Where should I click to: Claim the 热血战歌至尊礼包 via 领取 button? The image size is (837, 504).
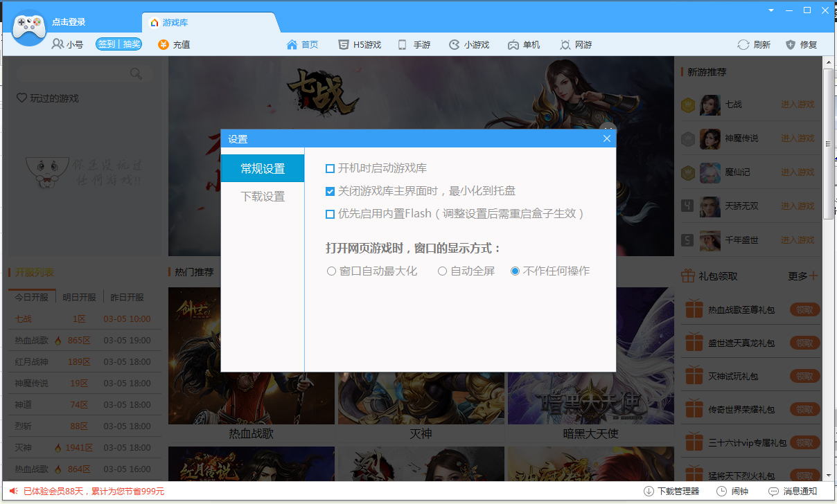tap(804, 309)
